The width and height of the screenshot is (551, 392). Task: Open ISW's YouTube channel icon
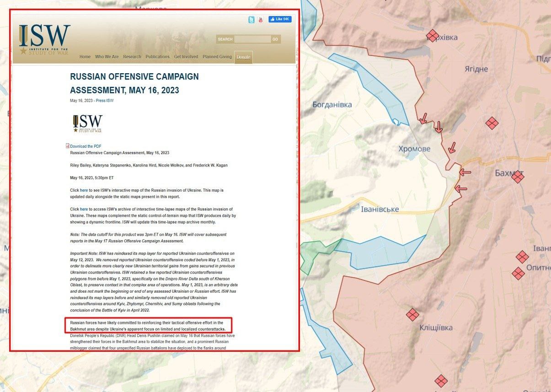(x=260, y=20)
